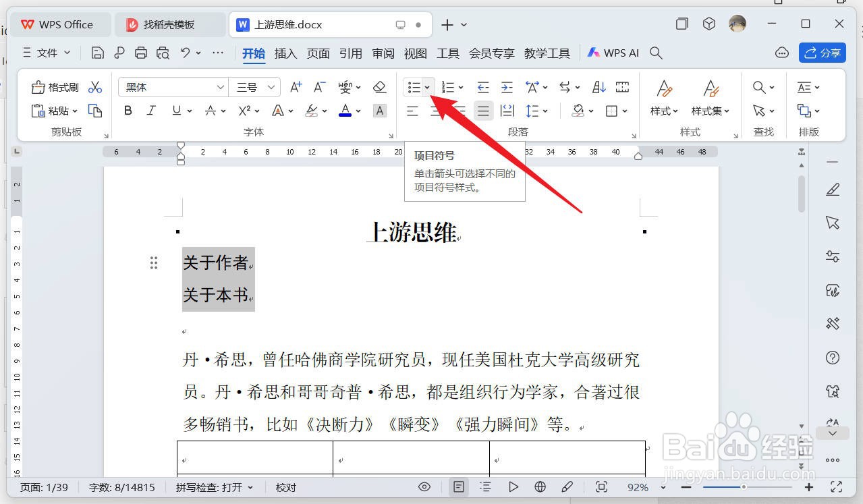The height and width of the screenshot is (504, 863).
Task: Open the 查找 search magnifier in the ribbon
Action: click(x=759, y=86)
